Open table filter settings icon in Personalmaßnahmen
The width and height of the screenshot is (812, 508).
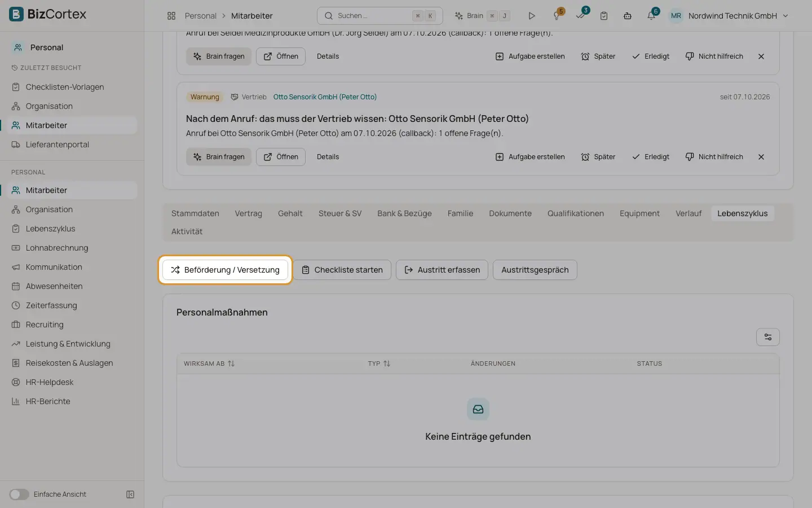[x=767, y=337]
